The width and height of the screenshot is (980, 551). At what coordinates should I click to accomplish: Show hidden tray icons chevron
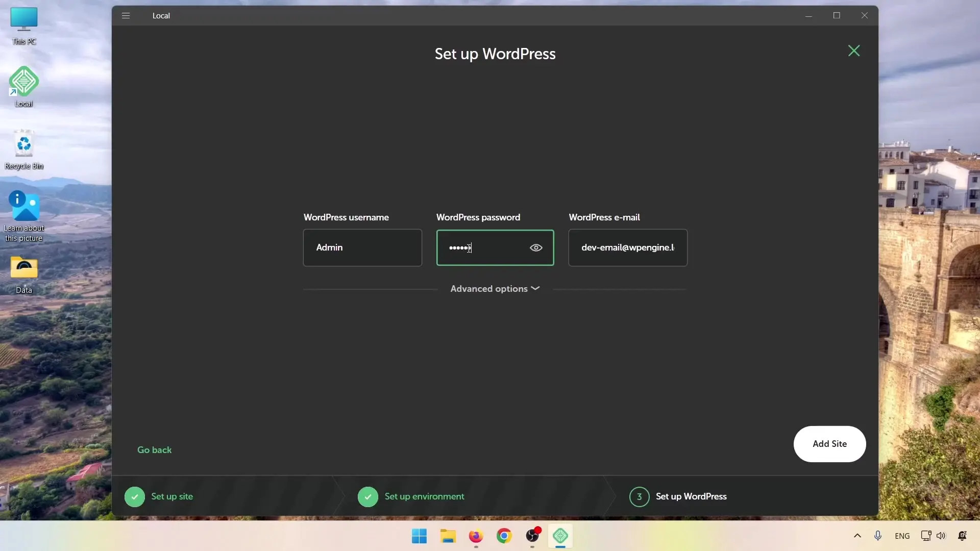(x=857, y=536)
